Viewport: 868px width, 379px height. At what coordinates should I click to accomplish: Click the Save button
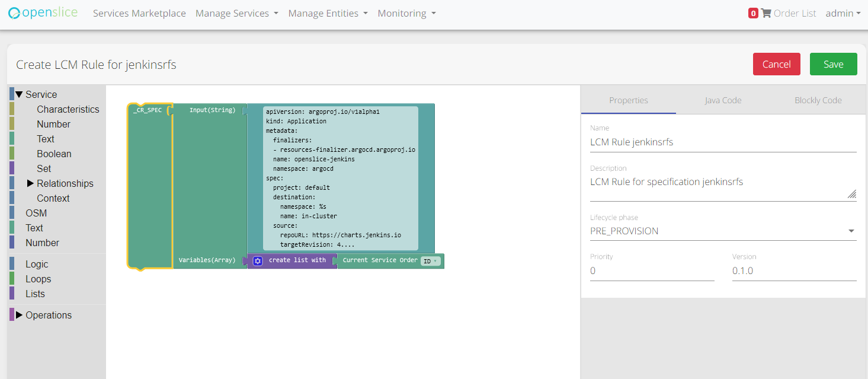(x=833, y=64)
